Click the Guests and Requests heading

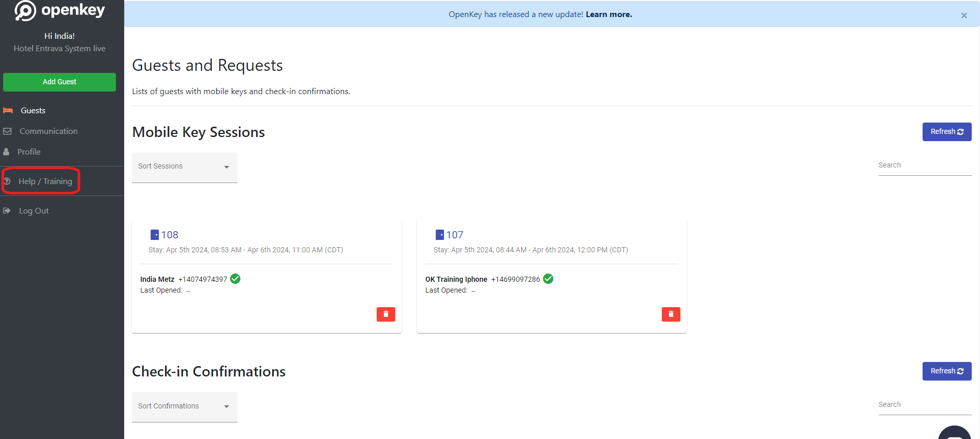coord(207,66)
